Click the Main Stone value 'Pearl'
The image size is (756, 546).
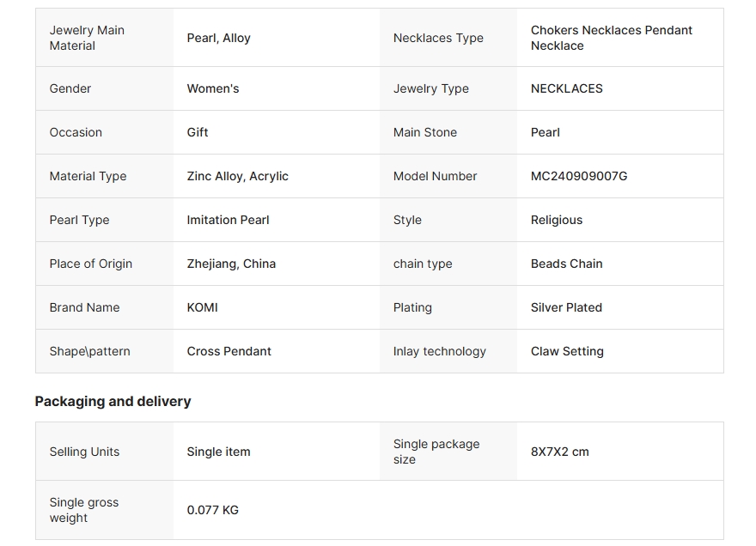(545, 132)
